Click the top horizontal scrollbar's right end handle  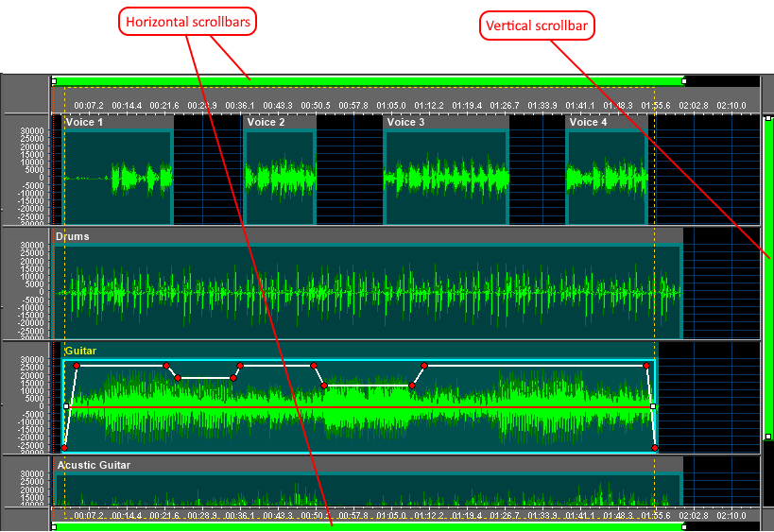tap(683, 81)
